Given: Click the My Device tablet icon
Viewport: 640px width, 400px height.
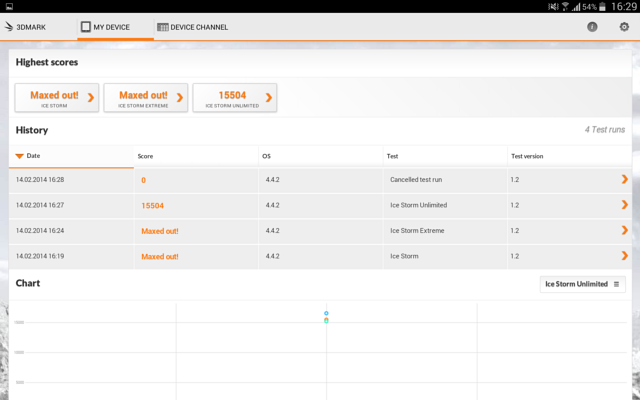Looking at the screenshot, I should [x=86, y=27].
